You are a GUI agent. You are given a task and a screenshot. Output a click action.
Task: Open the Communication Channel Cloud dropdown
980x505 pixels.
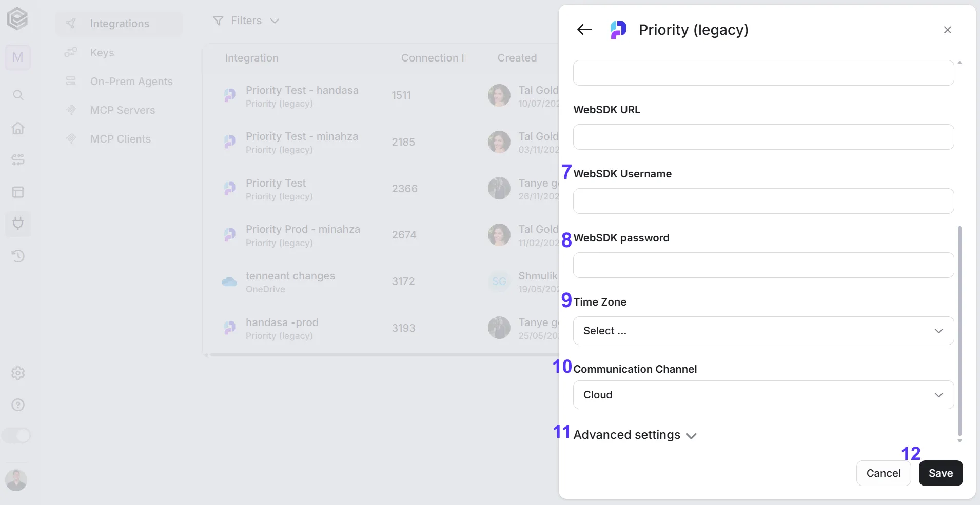[x=763, y=395]
